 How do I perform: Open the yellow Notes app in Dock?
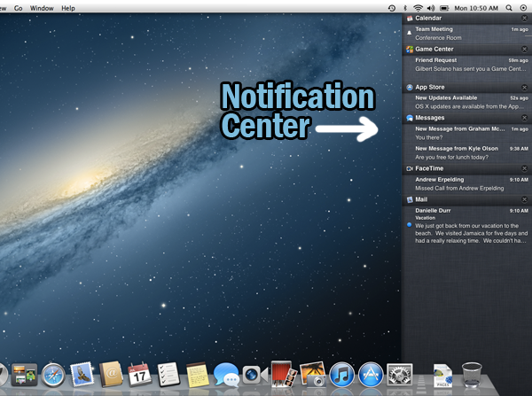pyautogui.click(x=198, y=375)
